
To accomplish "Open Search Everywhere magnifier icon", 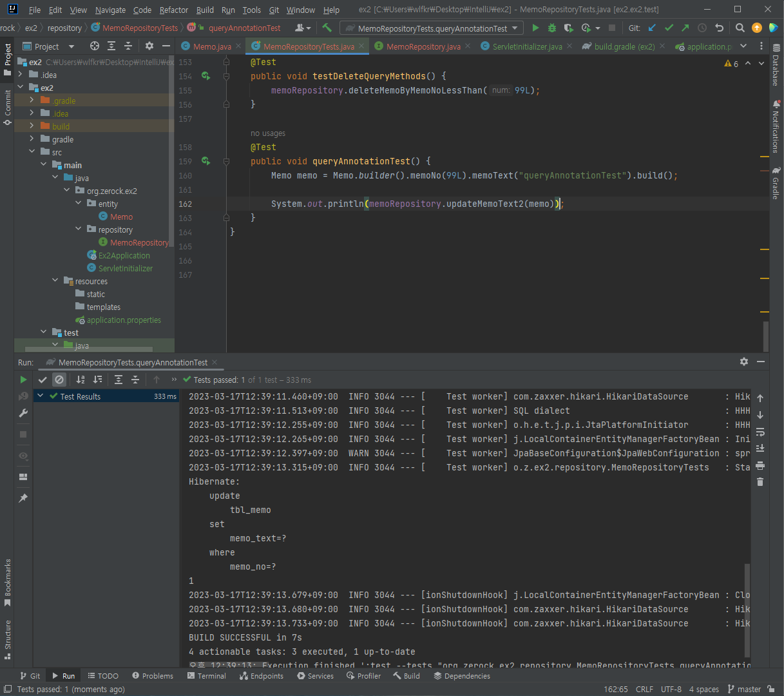I will coord(740,28).
